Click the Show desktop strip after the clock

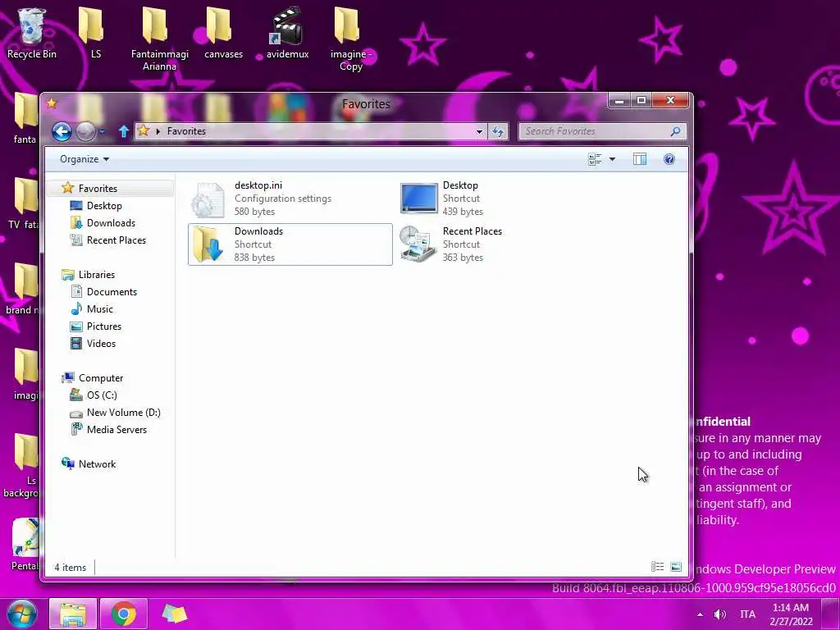[x=831, y=614]
